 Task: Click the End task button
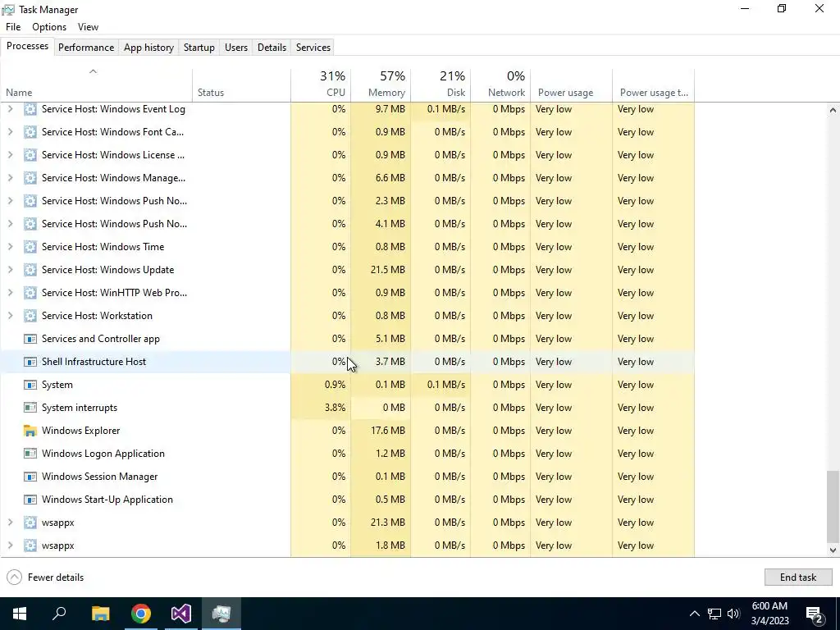[798, 577]
